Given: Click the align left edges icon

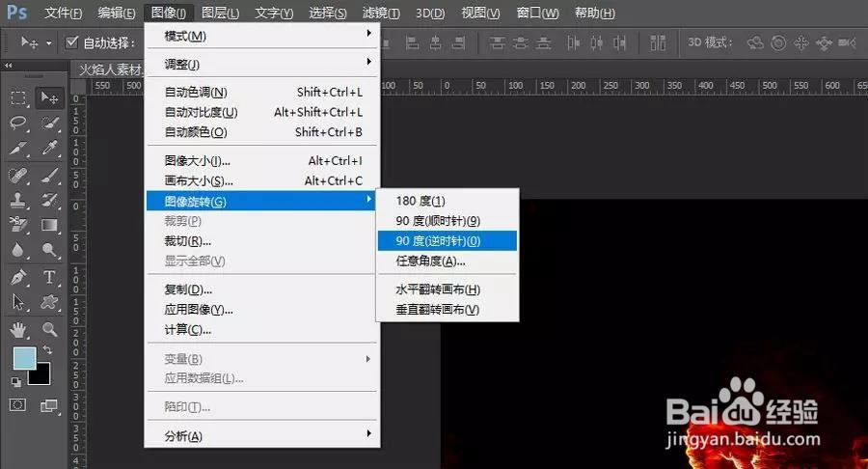Looking at the screenshot, I should click(x=413, y=42).
